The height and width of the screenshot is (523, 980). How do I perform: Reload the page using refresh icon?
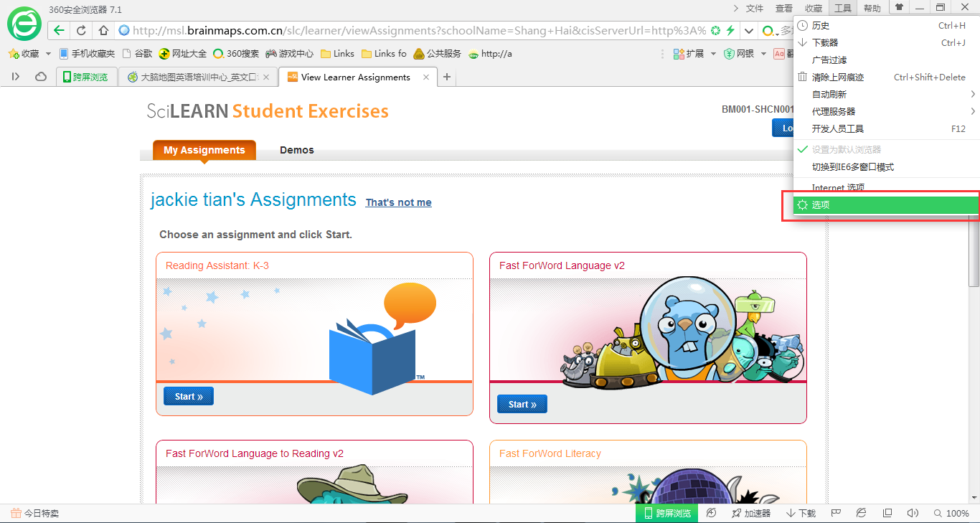pyautogui.click(x=81, y=30)
